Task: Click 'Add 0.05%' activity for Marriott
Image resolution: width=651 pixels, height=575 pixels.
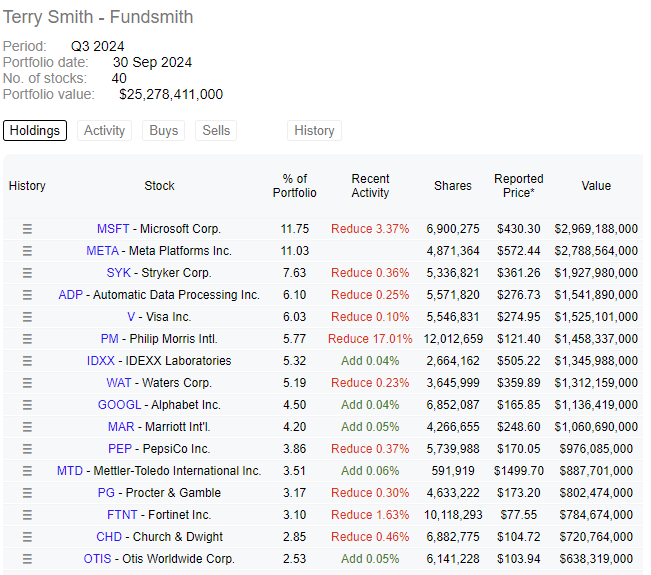Action: [370, 427]
